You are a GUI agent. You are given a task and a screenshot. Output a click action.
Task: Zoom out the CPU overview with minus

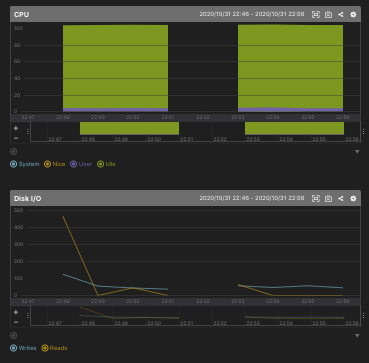(x=16, y=138)
